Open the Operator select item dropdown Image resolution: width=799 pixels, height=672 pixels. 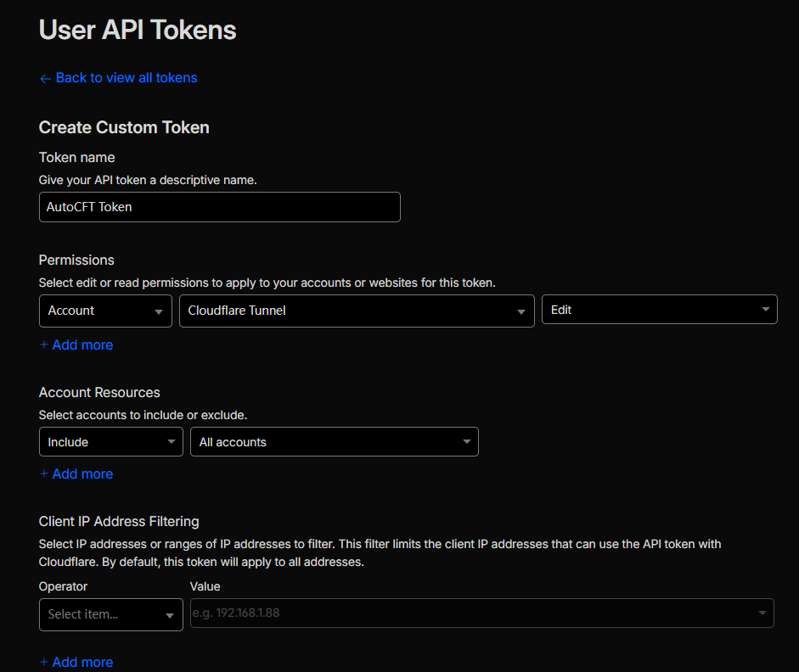110,614
